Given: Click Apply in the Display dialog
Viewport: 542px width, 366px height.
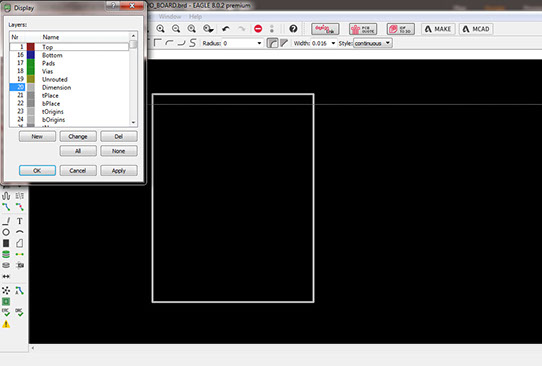Looking at the screenshot, I should tap(119, 171).
